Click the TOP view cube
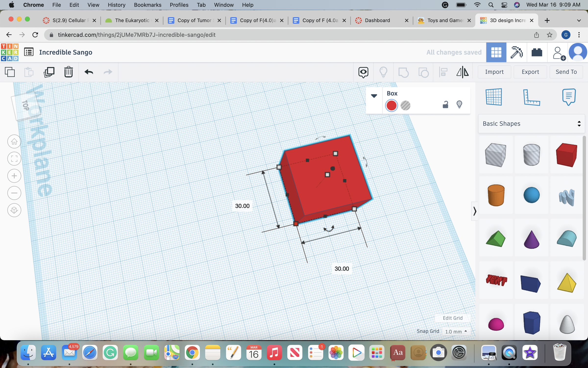 pyautogui.click(x=26, y=106)
